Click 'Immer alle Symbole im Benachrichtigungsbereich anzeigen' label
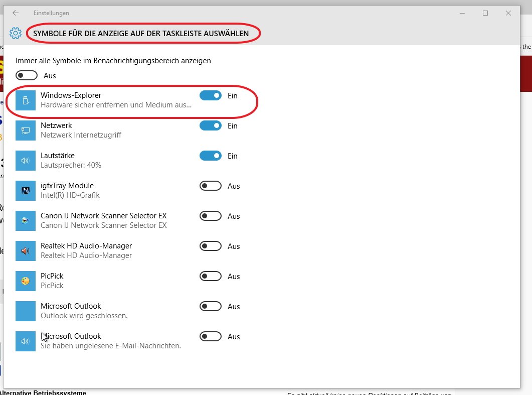The height and width of the screenshot is (395, 532). coord(113,61)
